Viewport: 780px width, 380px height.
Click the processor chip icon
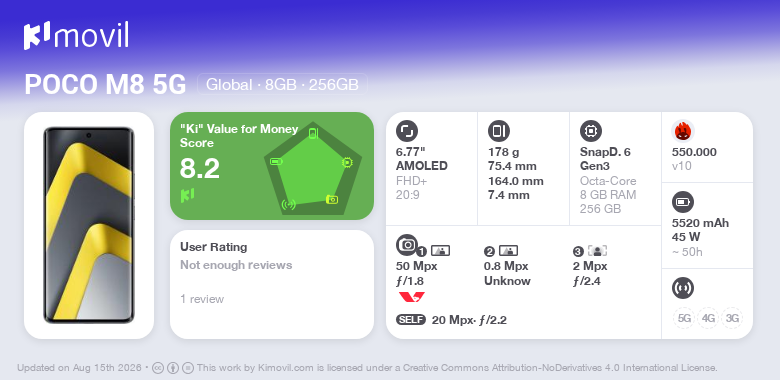coord(591,131)
